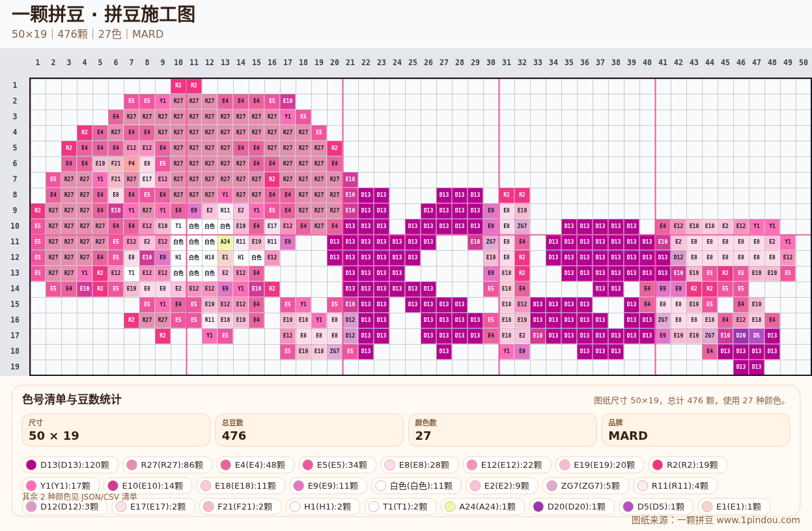Click the yellow A24 bead cell in grid
Image resolution: width=812 pixels, height=531 pixels.
225,242
